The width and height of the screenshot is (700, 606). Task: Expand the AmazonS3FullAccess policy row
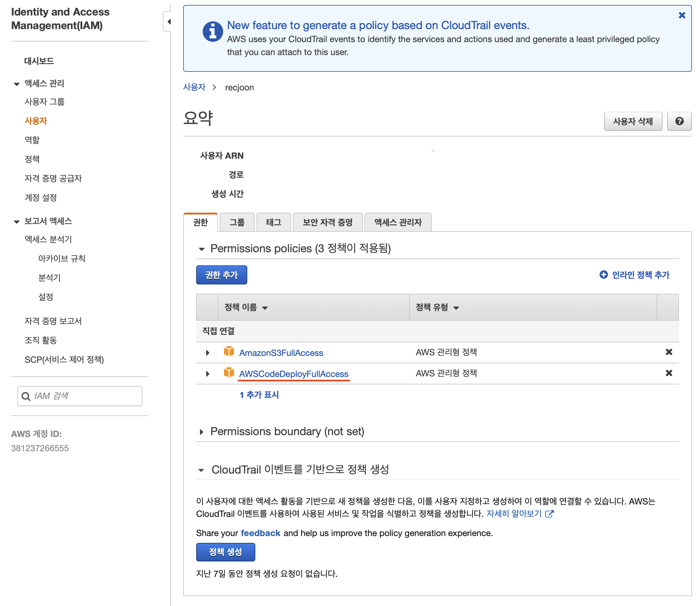point(208,353)
